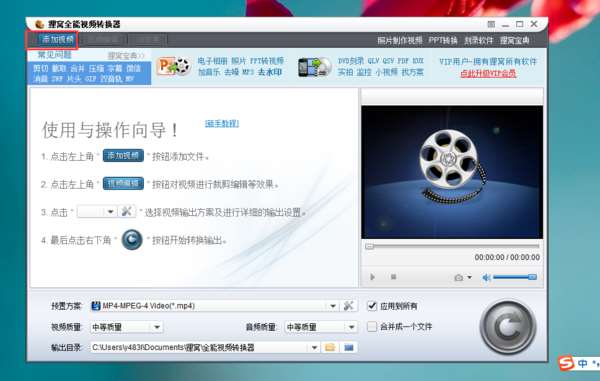
Task: Click the large circular convert button
Action: (508, 327)
